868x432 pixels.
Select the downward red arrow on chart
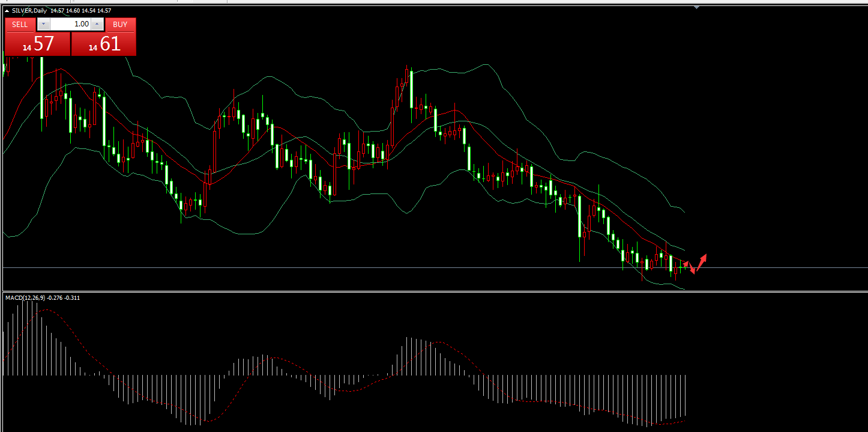[x=692, y=269]
